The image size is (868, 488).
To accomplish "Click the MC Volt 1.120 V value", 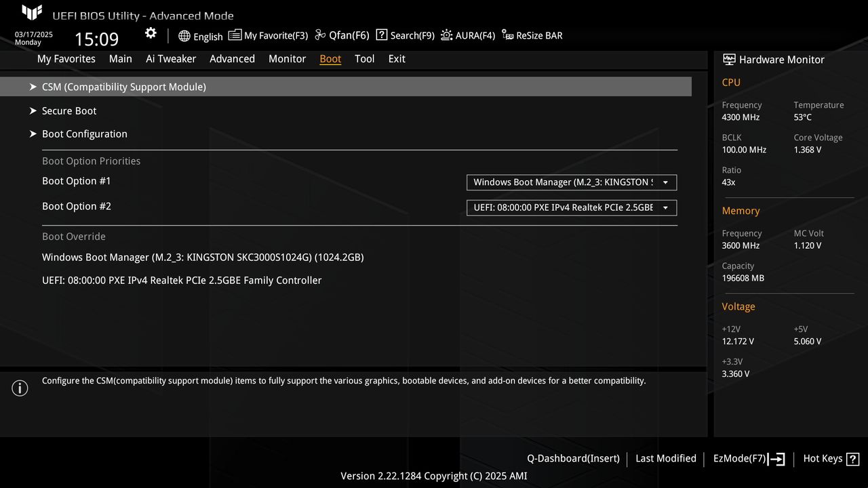I will click(808, 245).
